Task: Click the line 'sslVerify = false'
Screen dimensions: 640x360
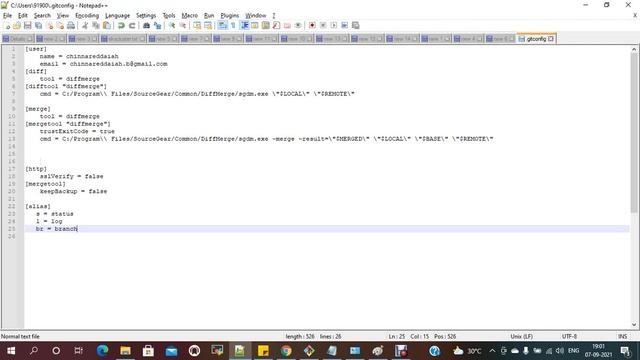Action: (x=71, y=176)
